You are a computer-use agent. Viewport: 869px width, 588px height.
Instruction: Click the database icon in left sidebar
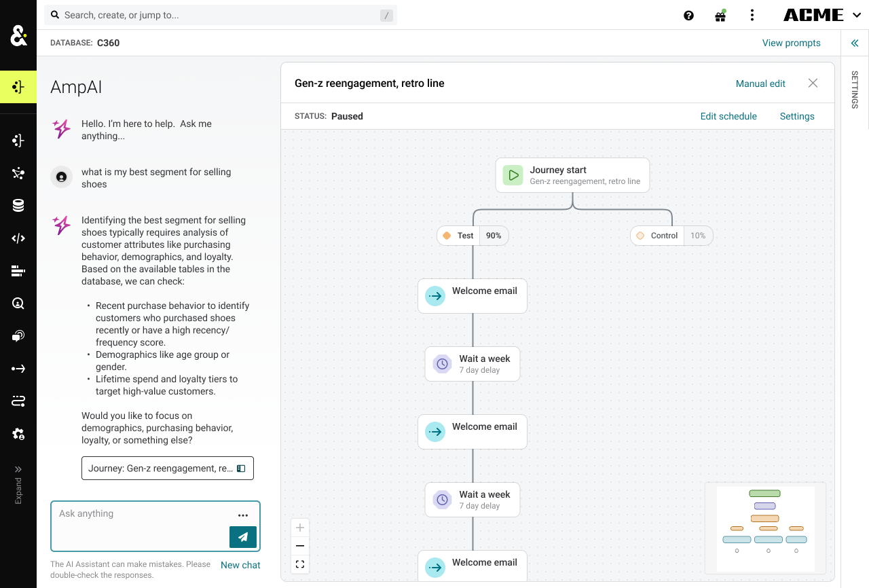pos(18,206)
